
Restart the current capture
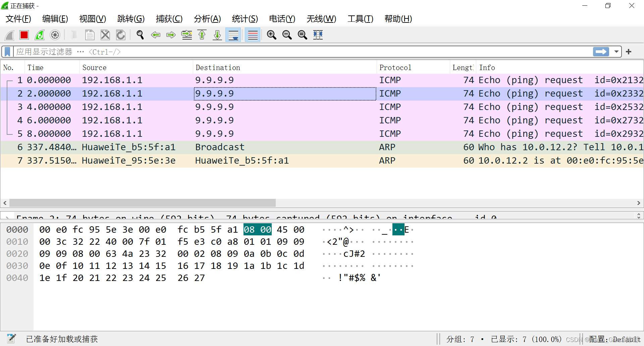[x=40, y=35]
